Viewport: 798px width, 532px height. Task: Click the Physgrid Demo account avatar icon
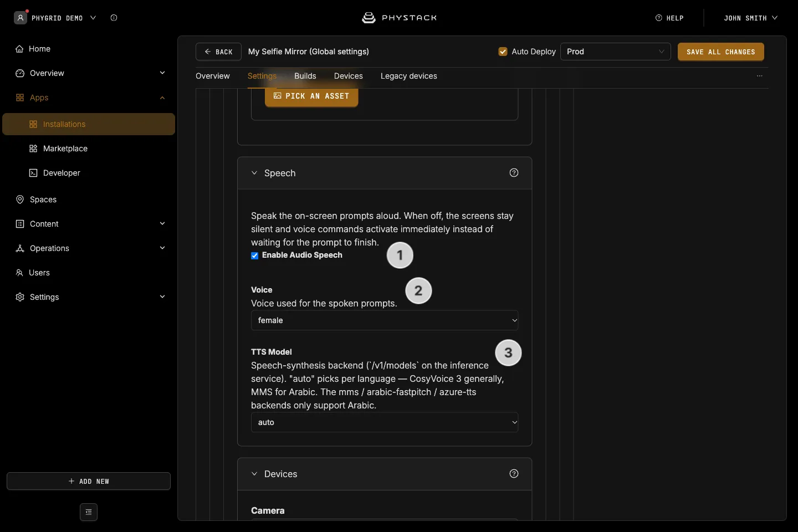coord(21,18)
